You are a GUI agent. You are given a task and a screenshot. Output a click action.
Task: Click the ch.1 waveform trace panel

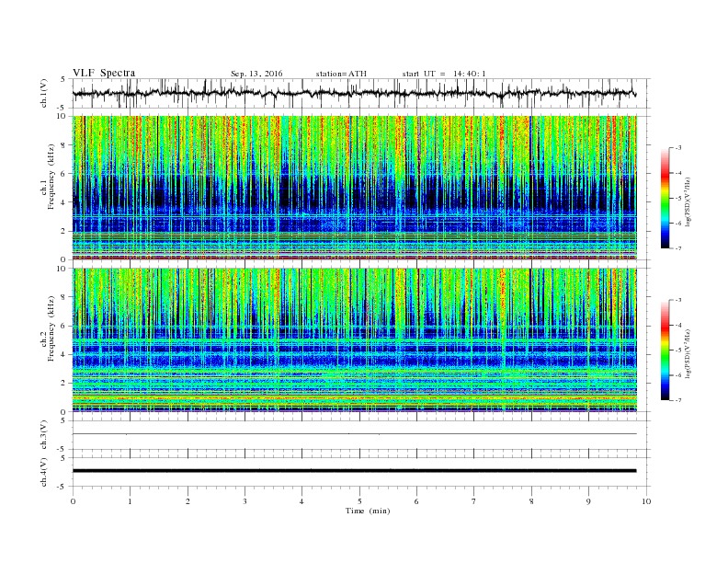(x=361, y=93)
